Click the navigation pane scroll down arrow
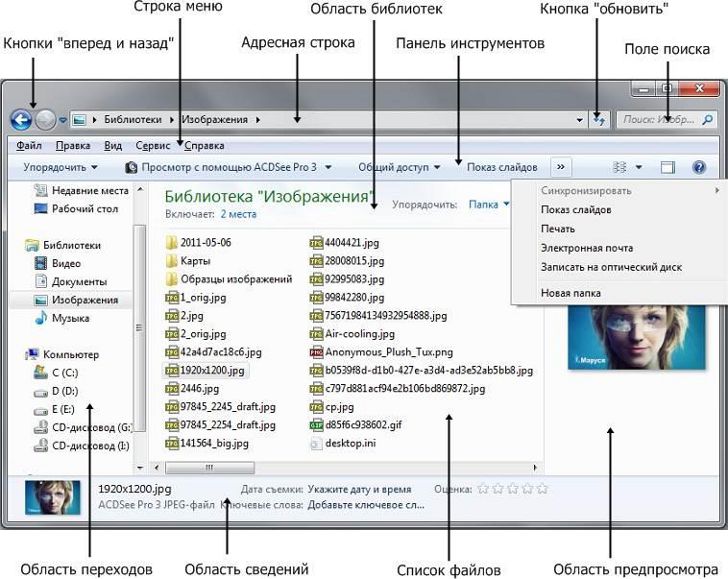 pos(140,468)
